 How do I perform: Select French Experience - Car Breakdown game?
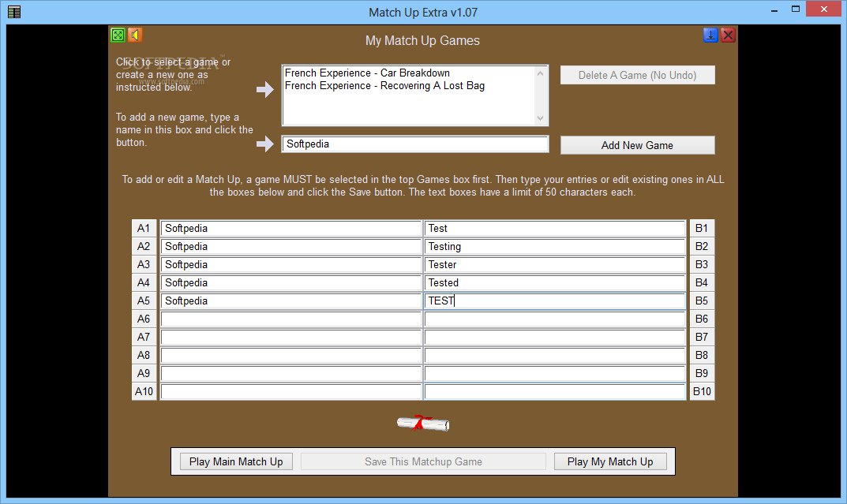(x=367, y=73)
